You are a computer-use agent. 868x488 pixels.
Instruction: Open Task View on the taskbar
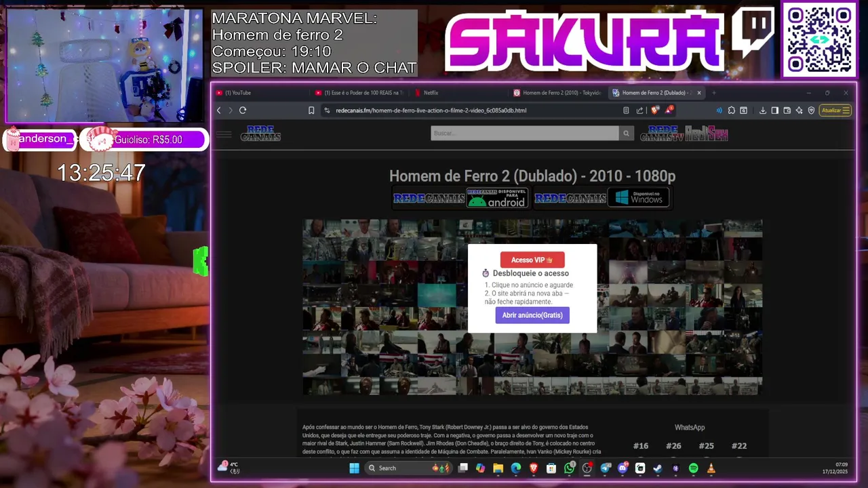462,468
